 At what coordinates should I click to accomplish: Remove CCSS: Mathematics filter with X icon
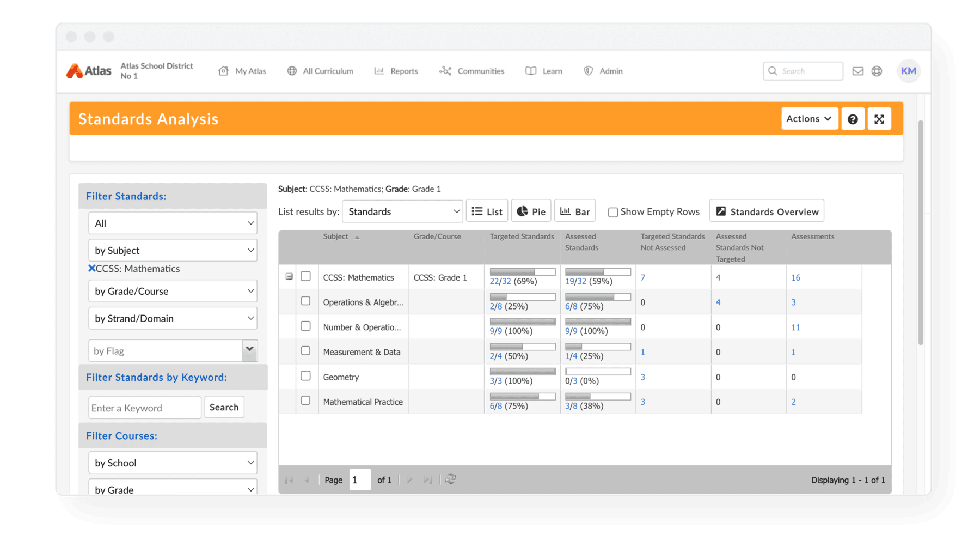[x=91, y=268]
